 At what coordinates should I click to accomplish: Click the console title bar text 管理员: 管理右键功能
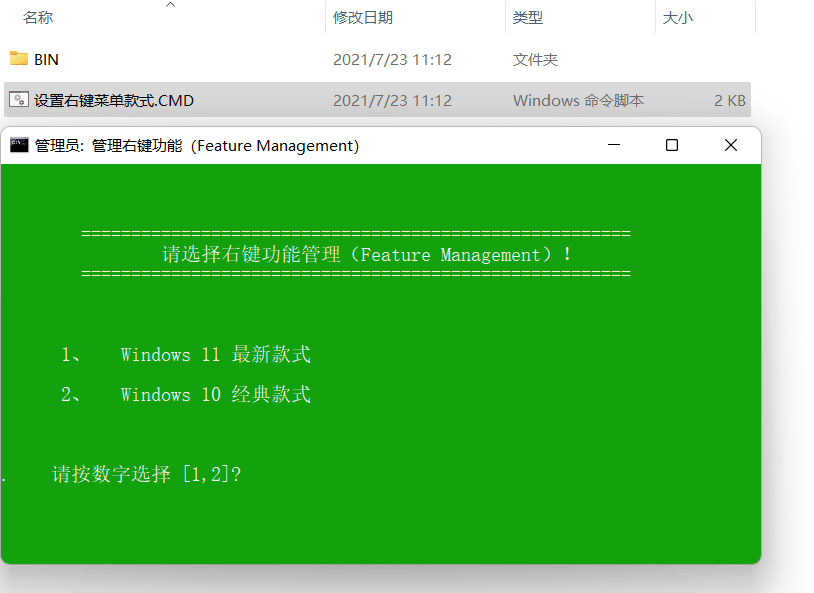pyautogui.click(x=197, y=146)
